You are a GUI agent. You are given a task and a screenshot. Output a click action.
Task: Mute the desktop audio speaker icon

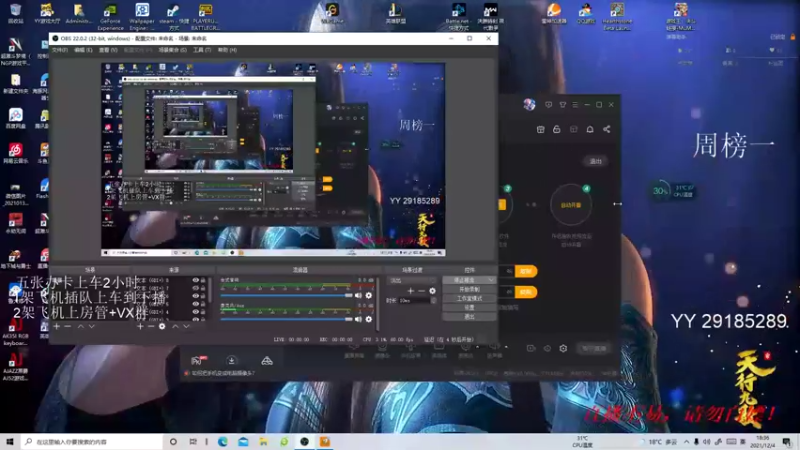click(358, 295)
